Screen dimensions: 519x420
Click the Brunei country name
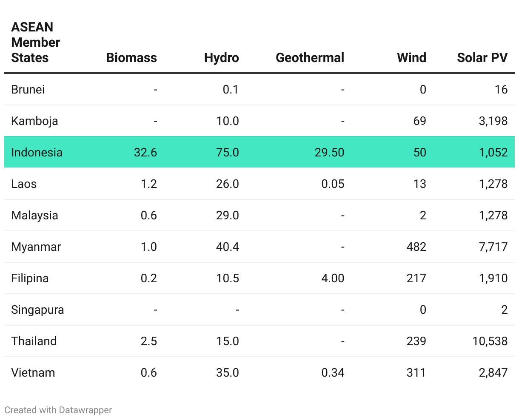28,90
